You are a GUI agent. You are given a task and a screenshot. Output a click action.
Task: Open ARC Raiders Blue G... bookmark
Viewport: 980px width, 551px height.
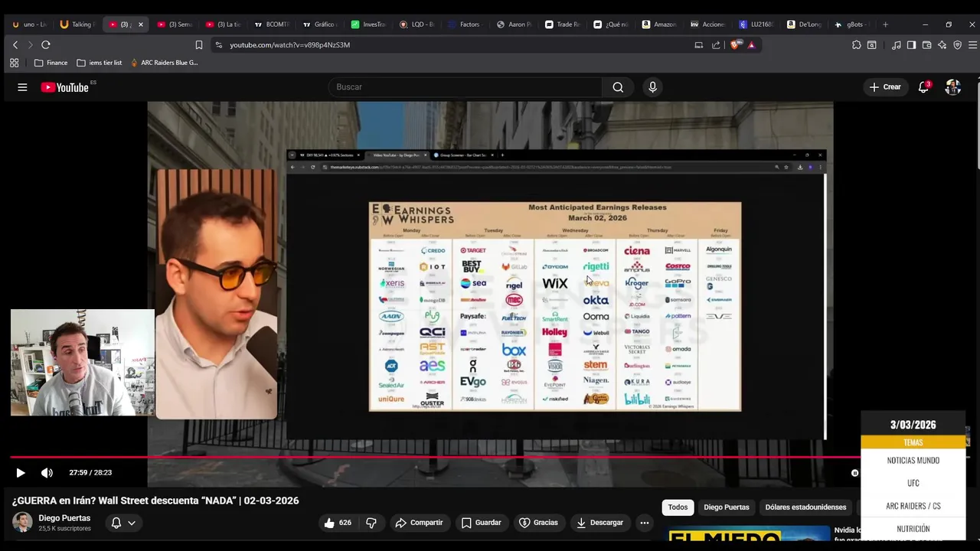(165, 63)
